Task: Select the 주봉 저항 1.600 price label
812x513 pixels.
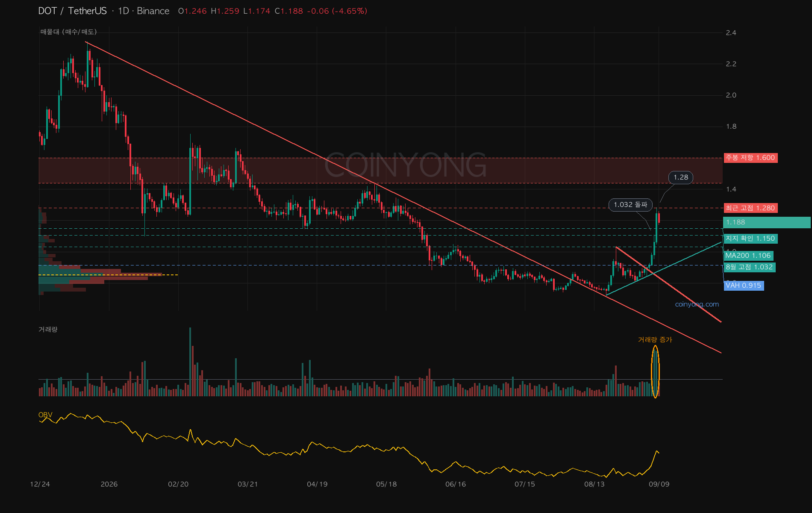Action: click(750, 158)
